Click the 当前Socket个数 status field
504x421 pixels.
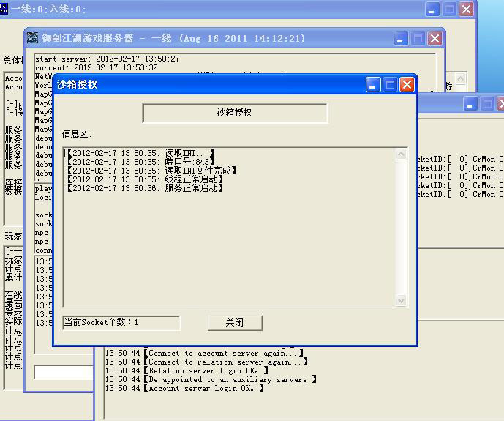tap(121, 323)
